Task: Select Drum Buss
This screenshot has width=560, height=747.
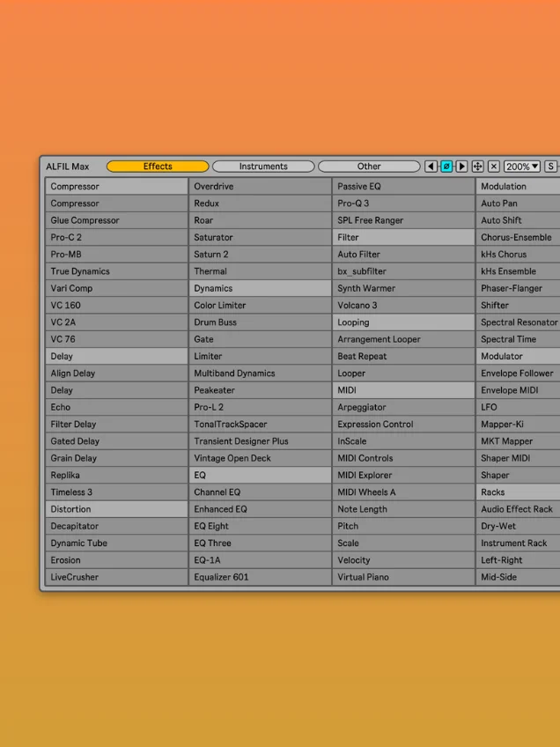Action: pyautogui.click(x=260, y=322)
